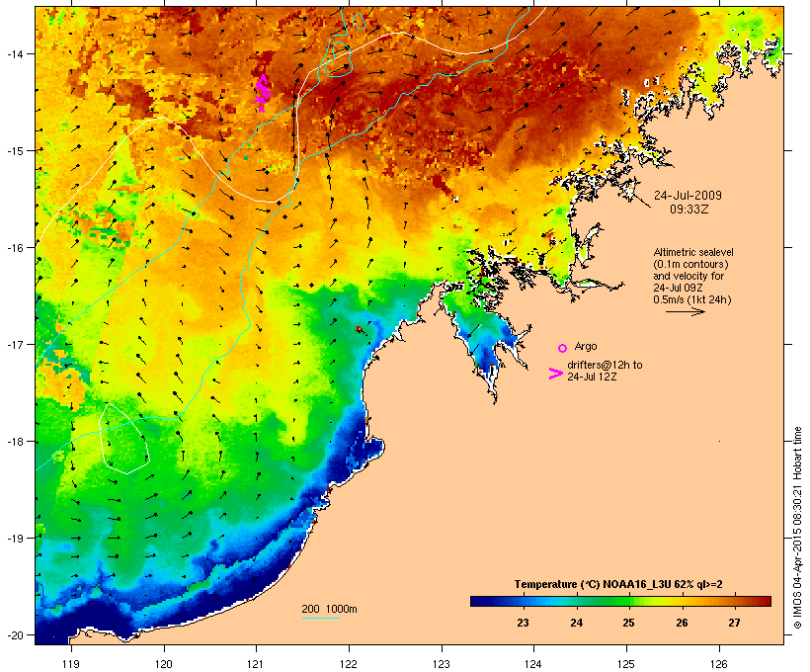The image size is (810, 672).
Task: Click the temperature color bar
Action: tap(620, 601)
